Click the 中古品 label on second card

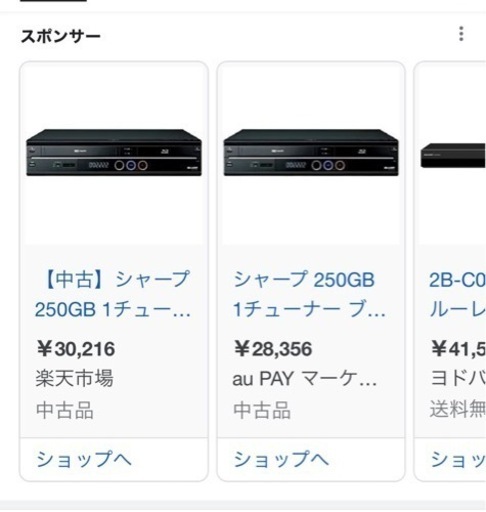coord(262,410)
